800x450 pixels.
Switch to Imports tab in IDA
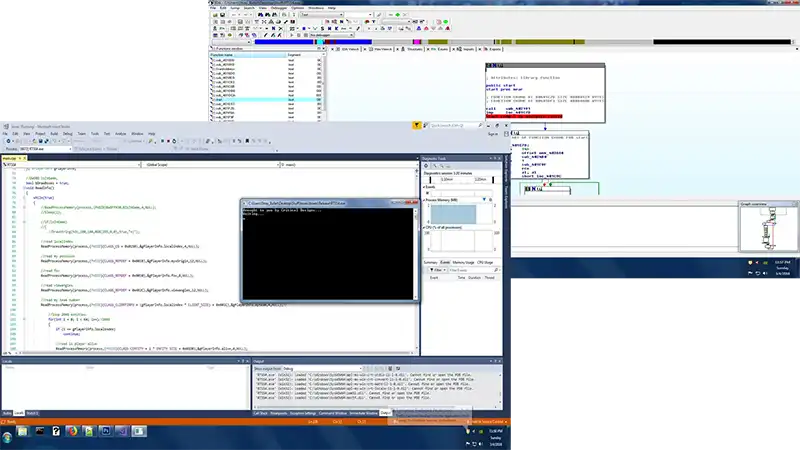pyautogui.click(x=466, y=49)
